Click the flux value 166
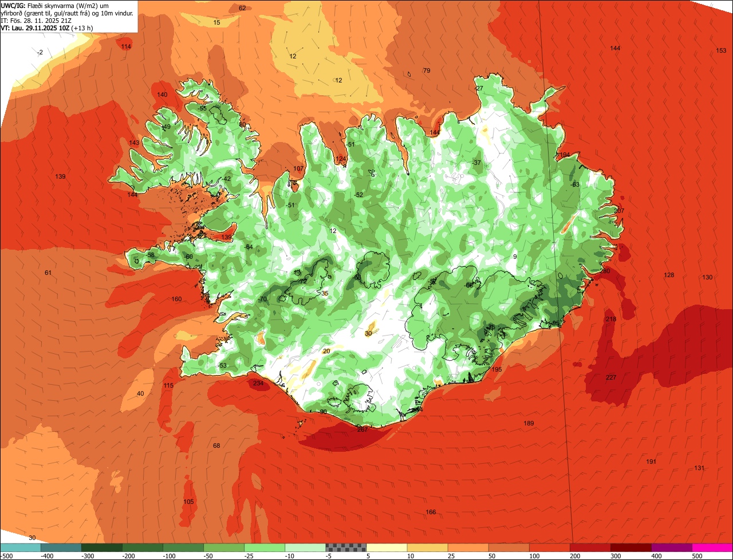 (431, 512)
